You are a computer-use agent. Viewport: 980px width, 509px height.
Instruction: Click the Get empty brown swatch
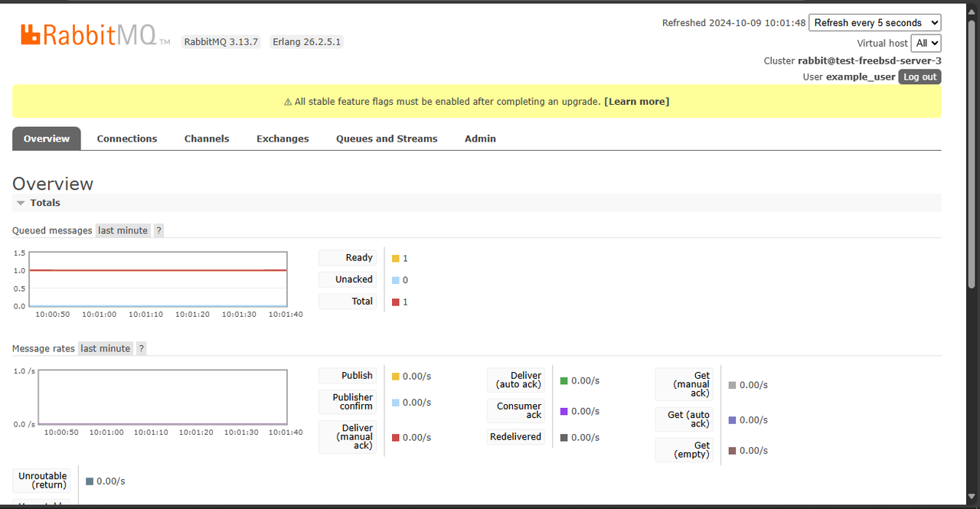pyautogui.click(x=733, y=451)
